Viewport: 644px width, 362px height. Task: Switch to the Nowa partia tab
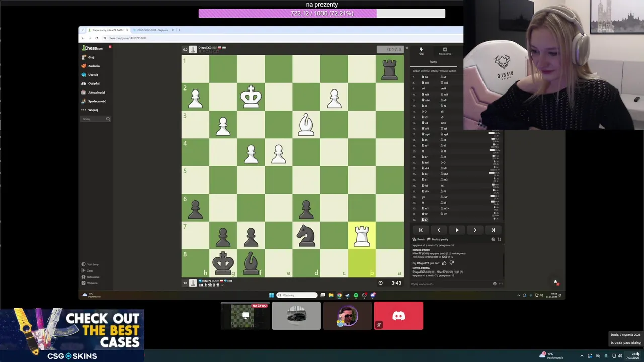point(445,51)
